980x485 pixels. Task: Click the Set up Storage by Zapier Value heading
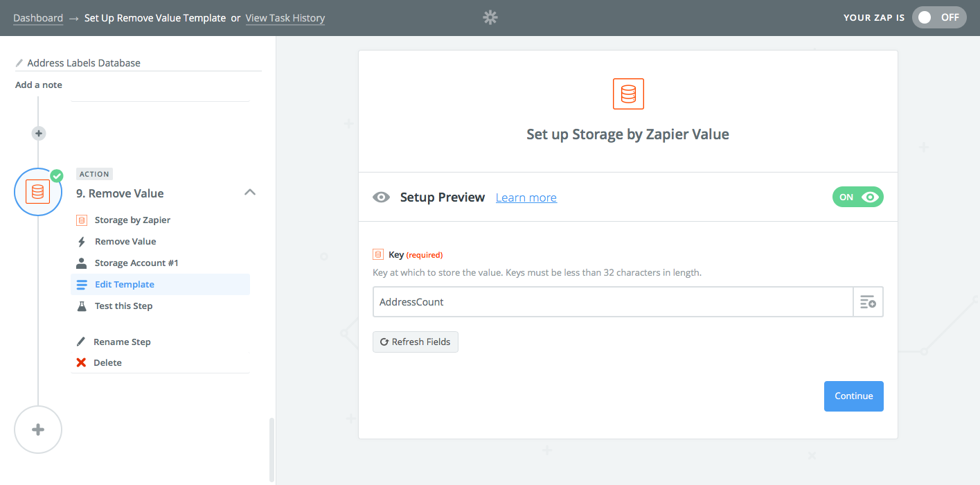click(x=628, y=134)
